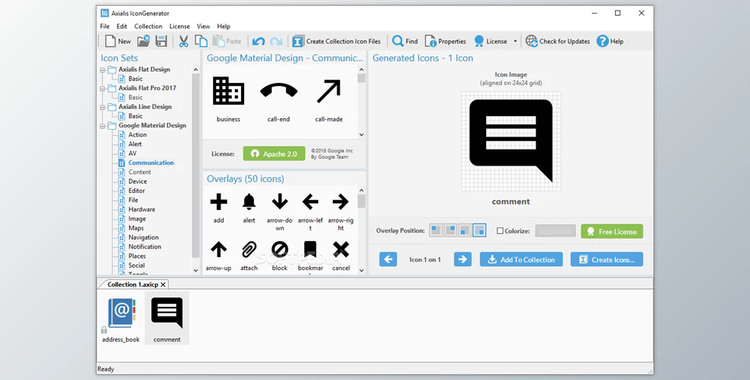Open the View menu
750x380 pixels.
pos(203,26)
